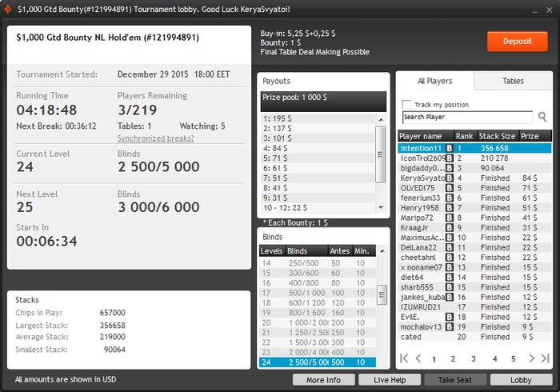The height and width of the screenshot is (392, 560).
Task: Select player row fenerium33
Action: click(x=474, y=198)
